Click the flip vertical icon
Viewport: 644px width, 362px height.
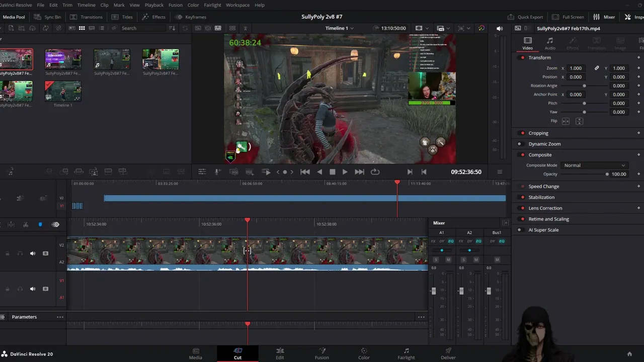click(579, 121)
